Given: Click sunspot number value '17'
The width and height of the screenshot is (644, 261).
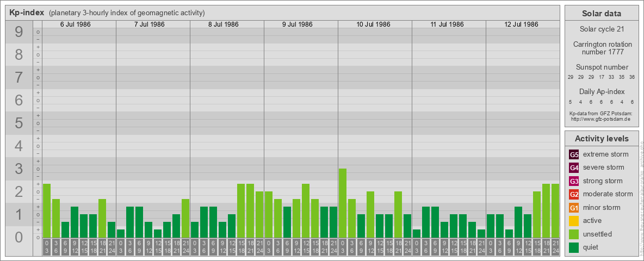Looking at the screenshot, I should tap(601, 77).
